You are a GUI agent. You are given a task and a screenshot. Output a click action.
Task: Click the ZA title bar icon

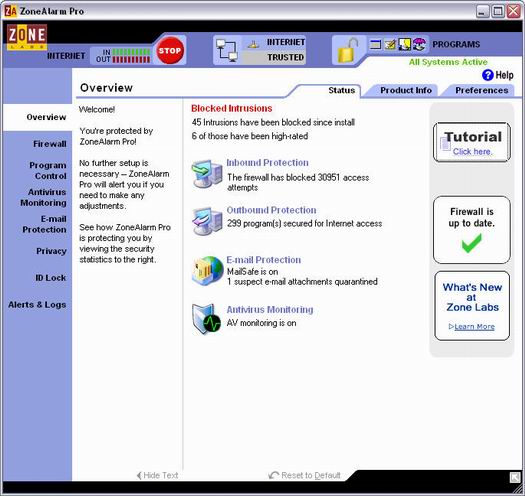point(10,11)
